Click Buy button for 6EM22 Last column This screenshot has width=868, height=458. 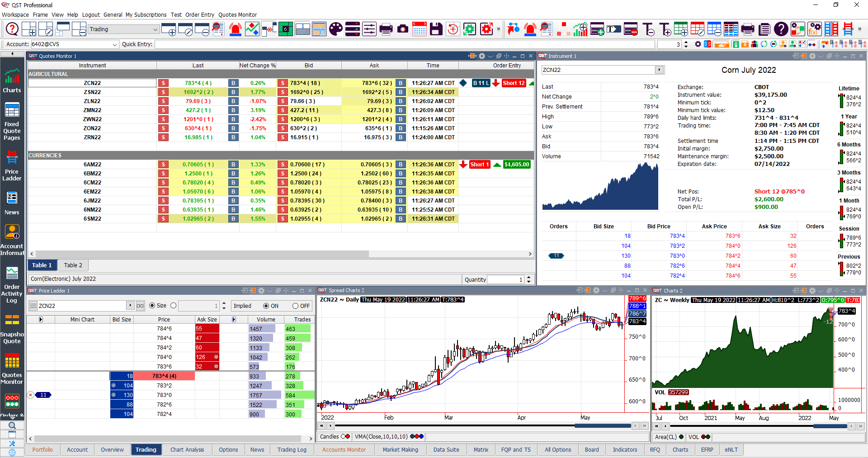coord(233,192)
